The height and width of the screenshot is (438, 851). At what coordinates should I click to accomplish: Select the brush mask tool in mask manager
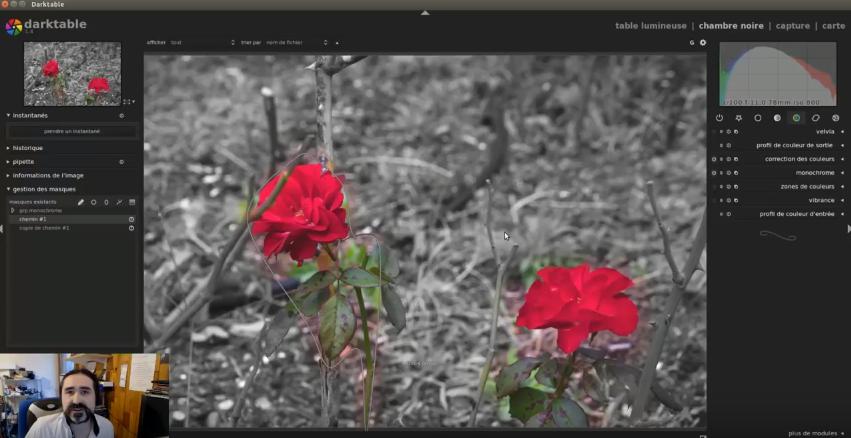(x=80, y=202)
